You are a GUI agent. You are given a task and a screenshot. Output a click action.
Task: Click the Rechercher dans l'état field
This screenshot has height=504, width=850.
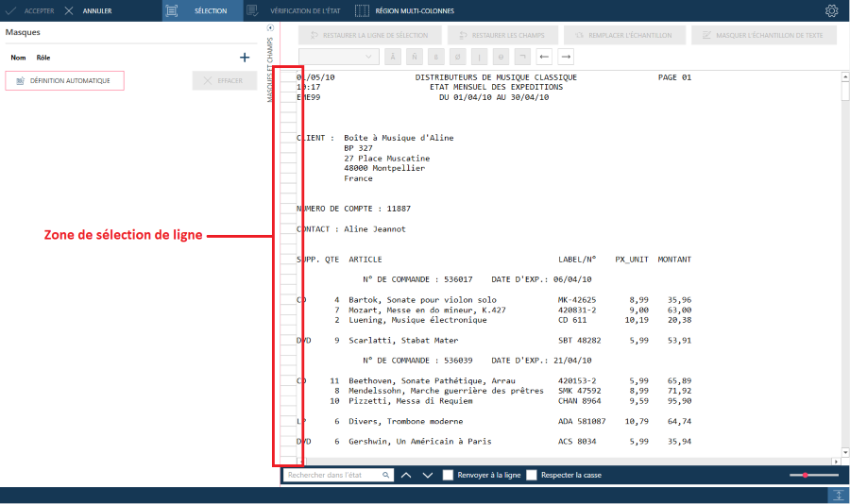click(x=332, y=476)
